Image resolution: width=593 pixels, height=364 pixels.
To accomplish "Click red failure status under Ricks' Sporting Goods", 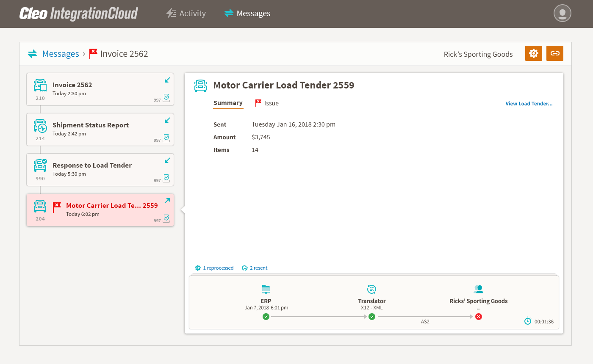I will pyautogui.click(x=479, y=317).
